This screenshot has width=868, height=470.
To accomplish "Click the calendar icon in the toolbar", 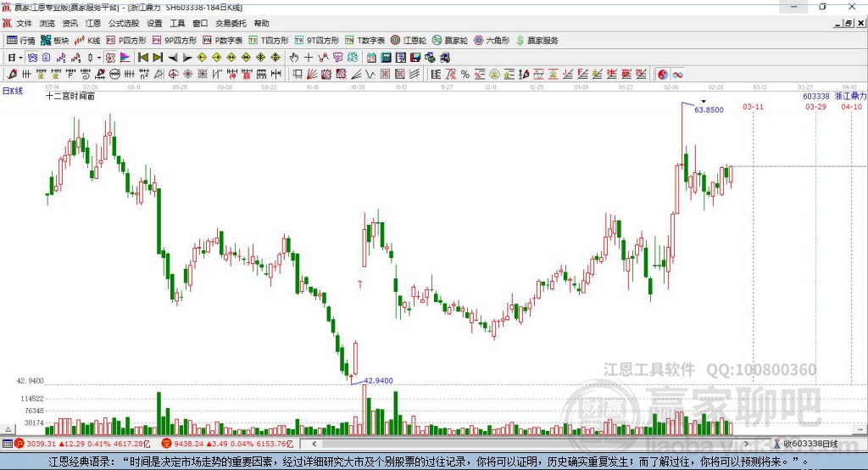I will (x=371, y=58).
